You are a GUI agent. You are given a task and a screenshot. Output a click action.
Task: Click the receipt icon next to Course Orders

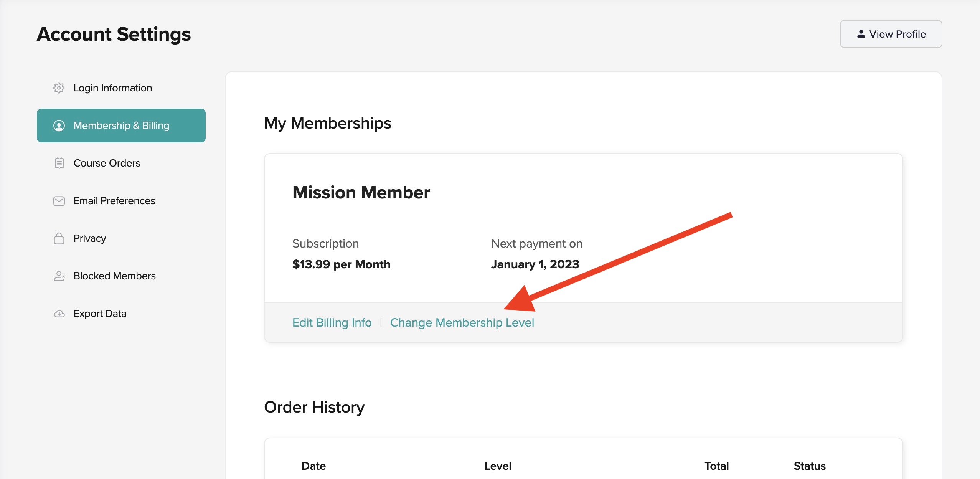click(59, 163)
